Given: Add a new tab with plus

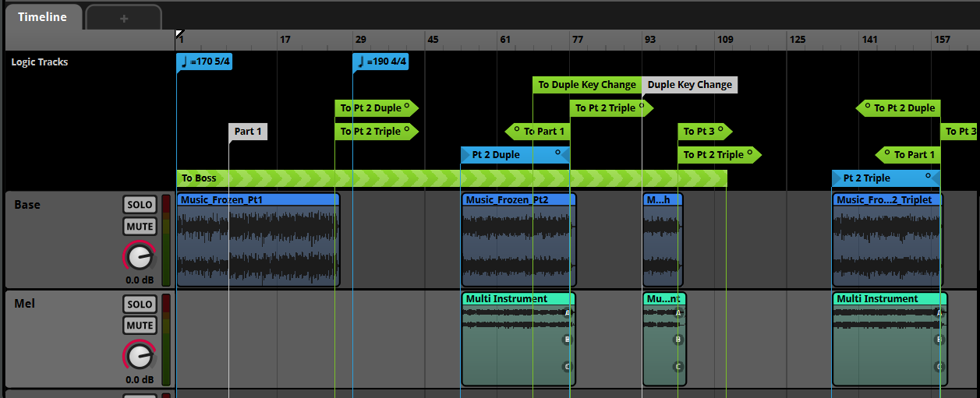Looking at the screenshot, I should coord(124,18).
